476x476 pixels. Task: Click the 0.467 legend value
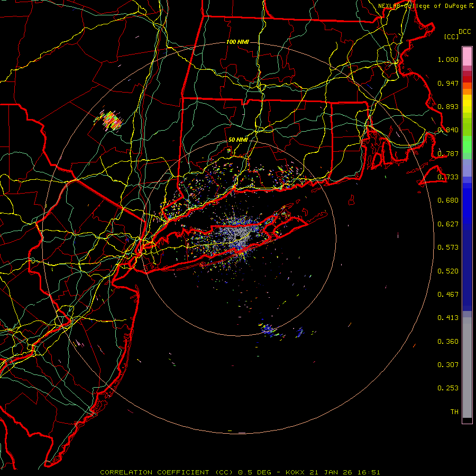coord(448,295)
